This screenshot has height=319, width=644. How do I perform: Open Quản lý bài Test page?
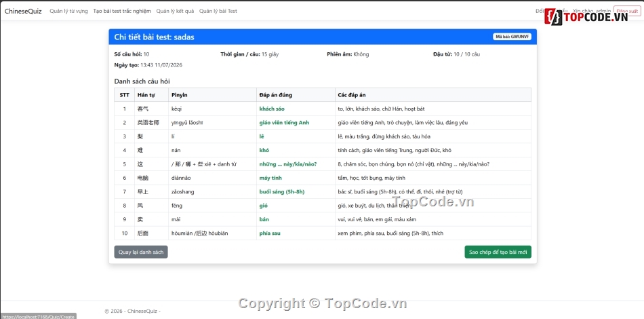[218, 11]
